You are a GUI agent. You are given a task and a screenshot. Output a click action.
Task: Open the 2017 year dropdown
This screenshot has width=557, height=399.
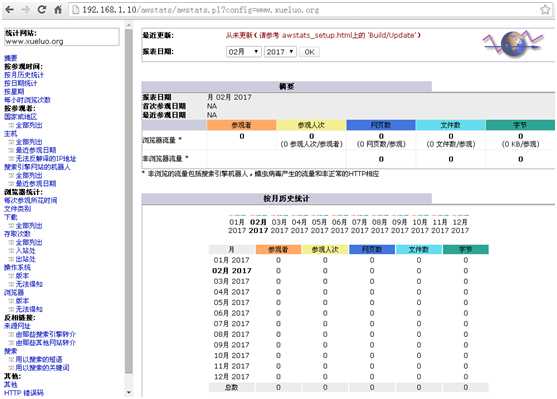click(280, 52)
